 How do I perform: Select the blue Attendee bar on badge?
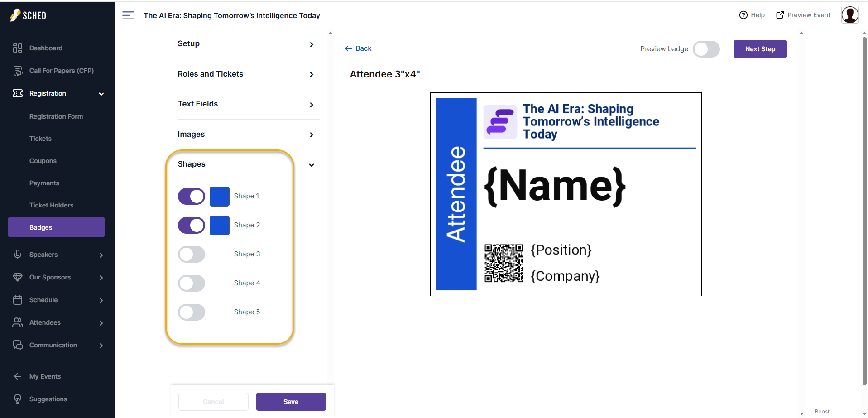[456, 194]
